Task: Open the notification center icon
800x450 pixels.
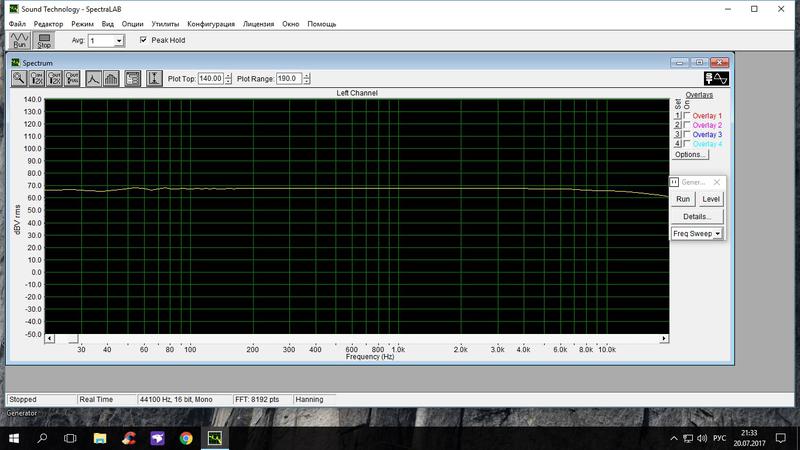Action: coord(781,438)
